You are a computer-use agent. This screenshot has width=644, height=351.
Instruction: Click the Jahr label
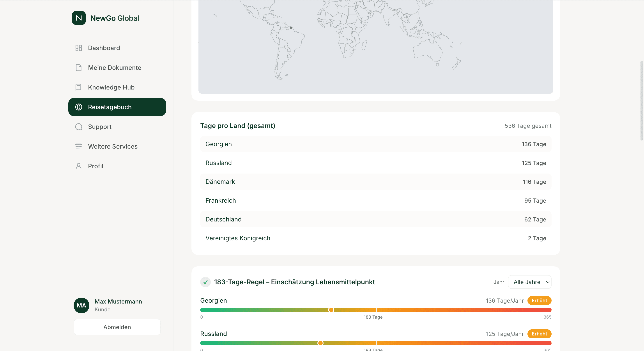click(x=499, y=282)
